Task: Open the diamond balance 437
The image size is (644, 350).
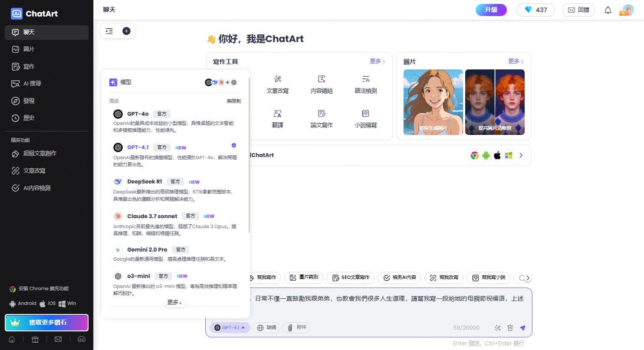Action: tap(536, 10)
